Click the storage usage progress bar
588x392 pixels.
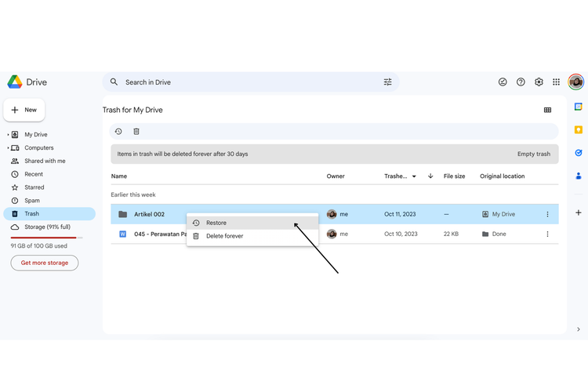(43, 238)
